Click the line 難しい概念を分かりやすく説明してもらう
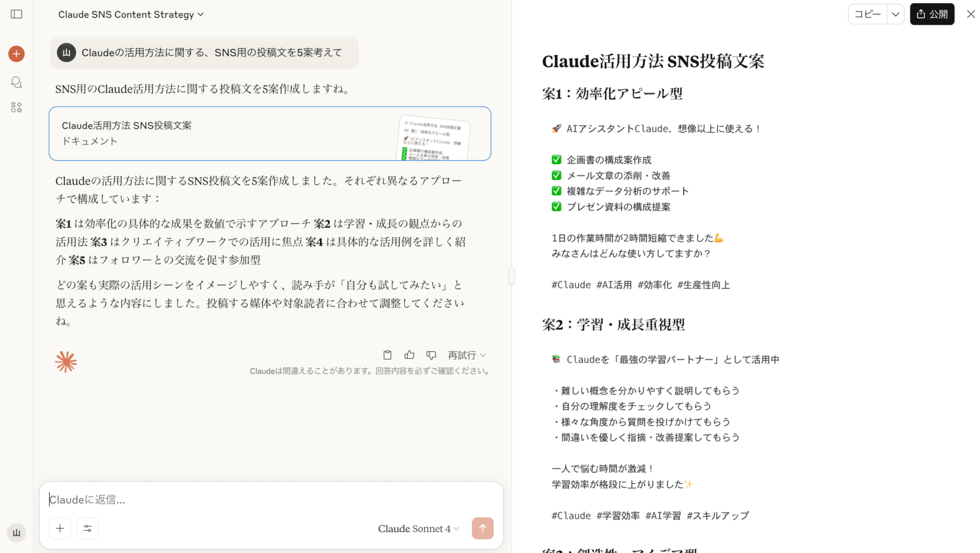 click(646, 391)
